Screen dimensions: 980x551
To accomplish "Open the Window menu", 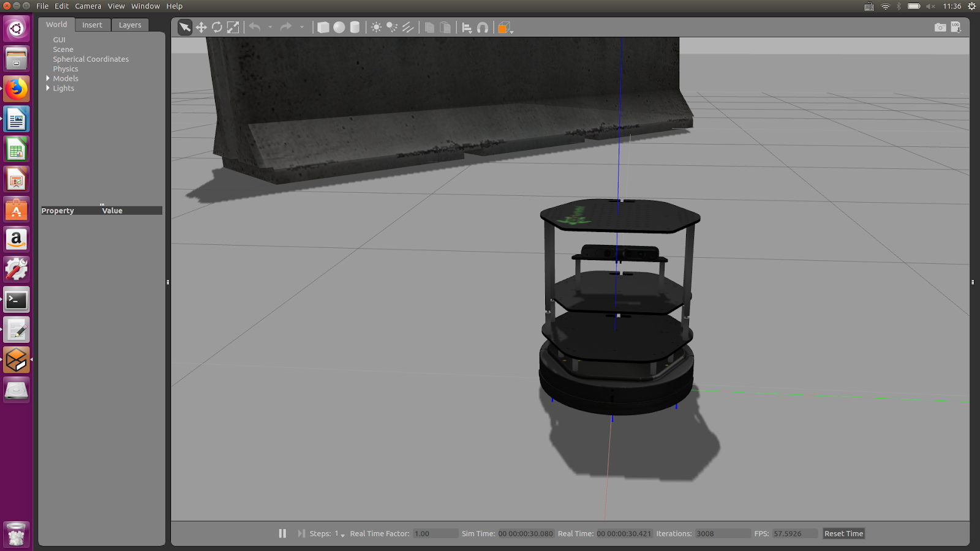I will (x=146, y=6).
